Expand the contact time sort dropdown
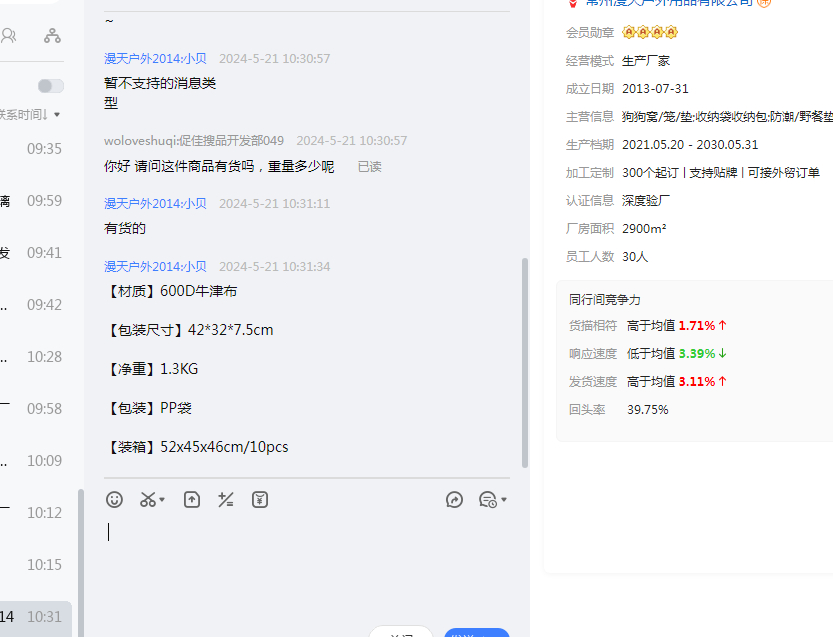Screen dimensions: 833x637 [57, 115]
